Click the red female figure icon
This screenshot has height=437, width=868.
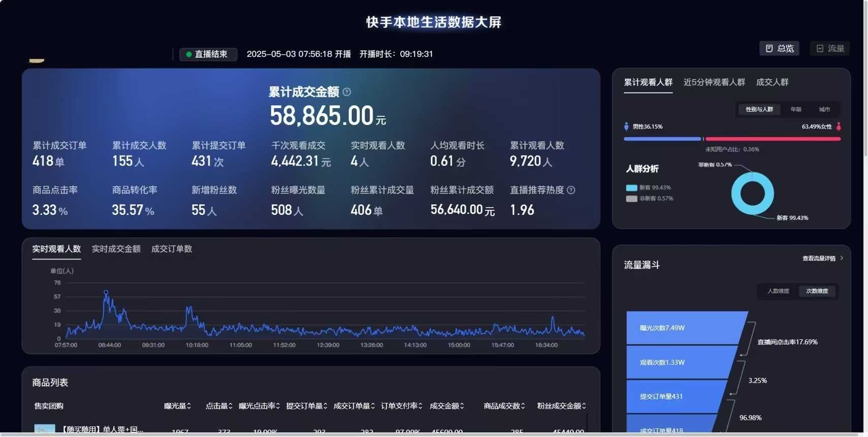839,127
